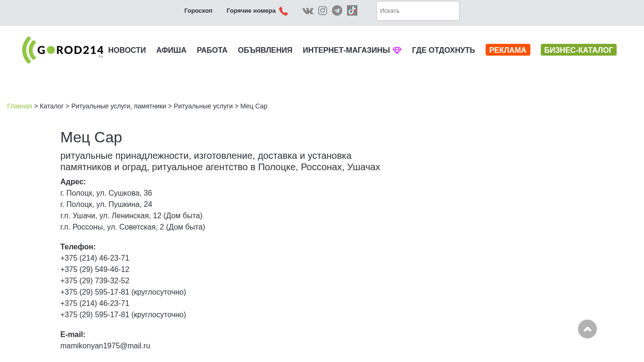Follow the Главная breadcrumb link
The image size is (644, 362).
coord(19,106)
